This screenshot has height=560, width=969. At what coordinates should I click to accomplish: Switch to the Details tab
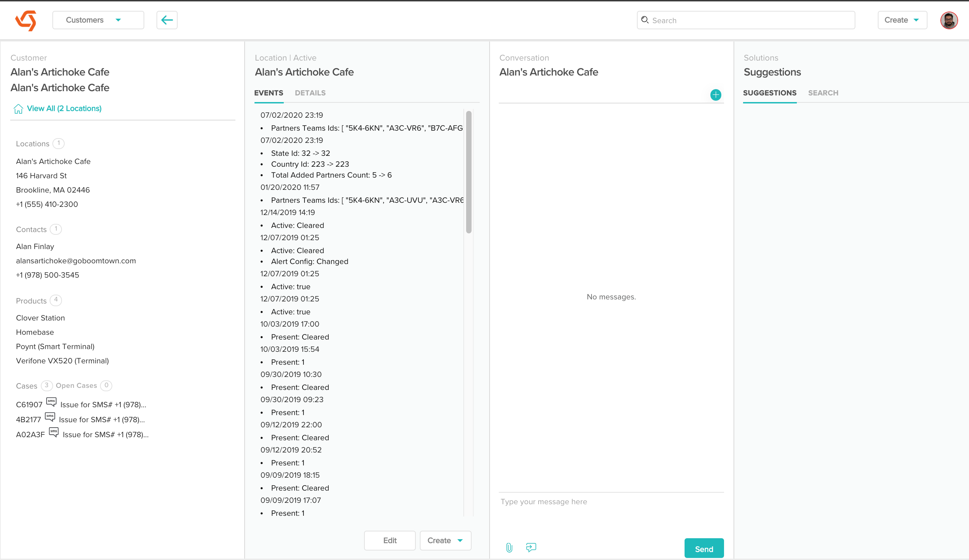tap(310, 93)
